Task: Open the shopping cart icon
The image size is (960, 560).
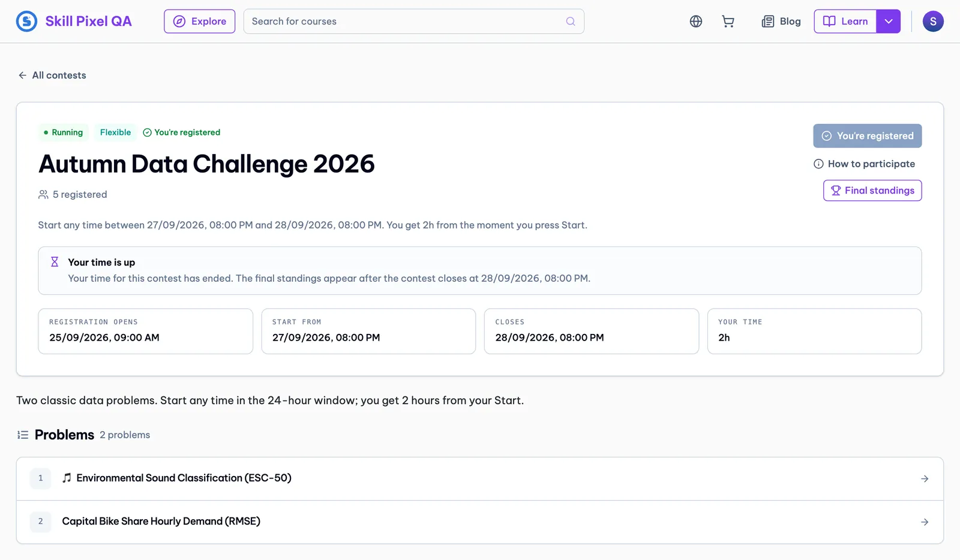Action: 728,22
